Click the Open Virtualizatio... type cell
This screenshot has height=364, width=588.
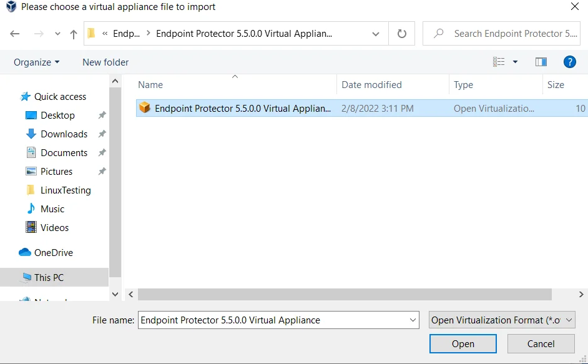(494, 109)
